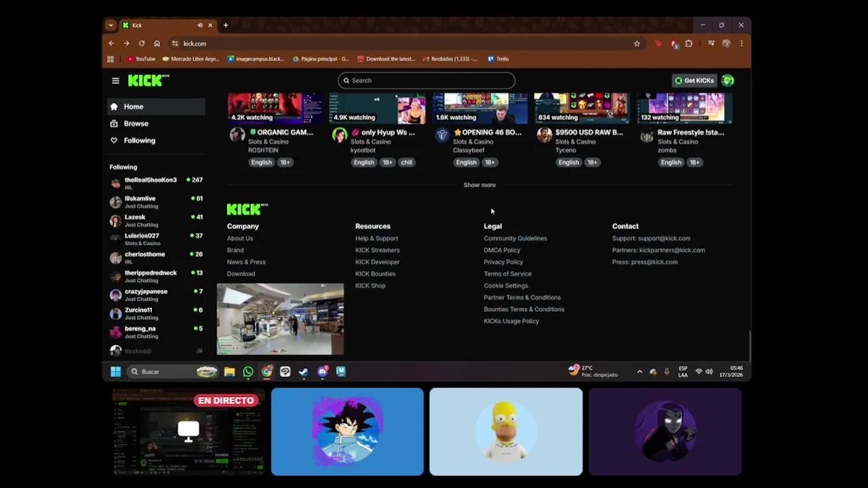Select Home in the sidebar
The width and height of the screenshot is (868, 488).
pos(156,106)
